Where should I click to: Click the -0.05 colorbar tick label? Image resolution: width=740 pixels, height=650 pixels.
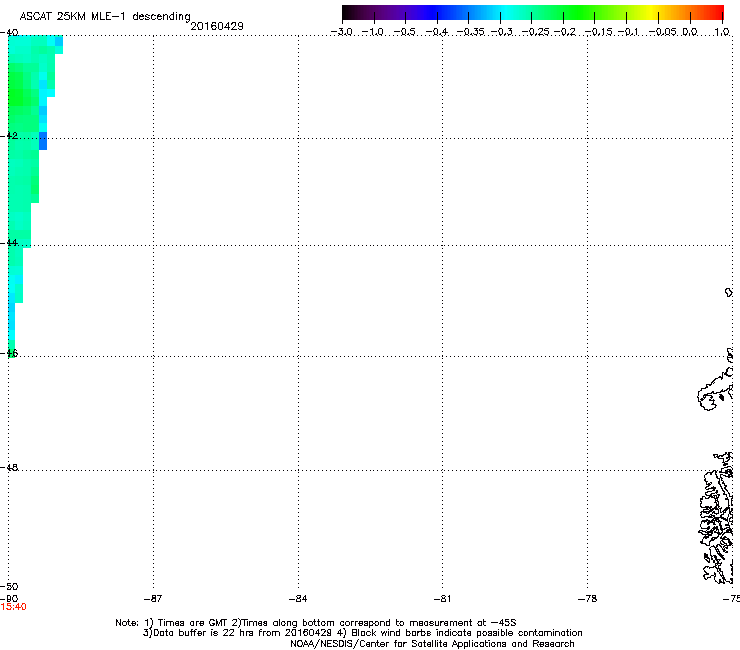pyautogui.click(x=663, y=32)
